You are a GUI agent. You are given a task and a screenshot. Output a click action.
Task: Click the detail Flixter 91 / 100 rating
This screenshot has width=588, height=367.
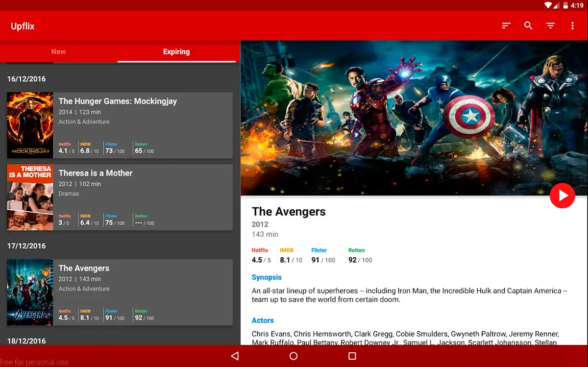point(323,256)
